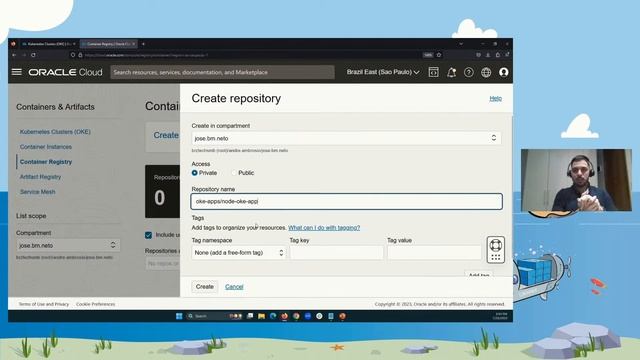640x360 pixels.
Task: Select the Public access radio button
Action: point(234,173)
